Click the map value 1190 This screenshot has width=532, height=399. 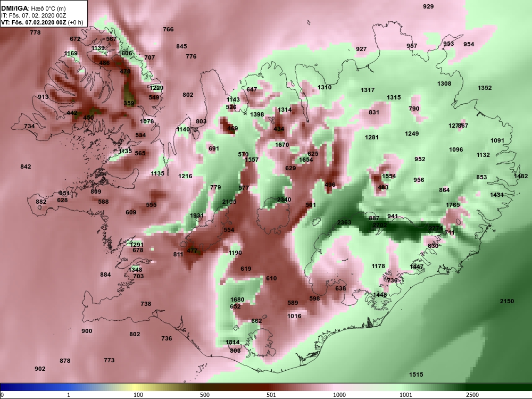point(235,253)
